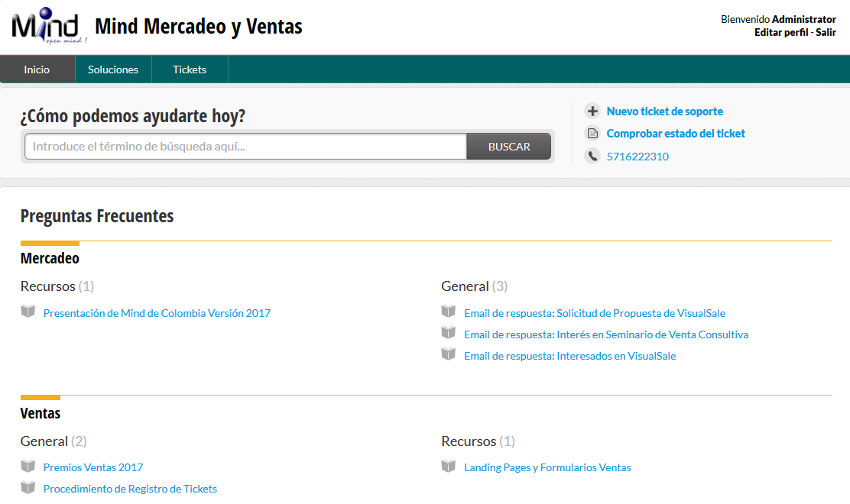This screenshot has height=504, width=850.
Task: Click book icon beside Interés en Seminario de Venta
Action: (448, 332)
